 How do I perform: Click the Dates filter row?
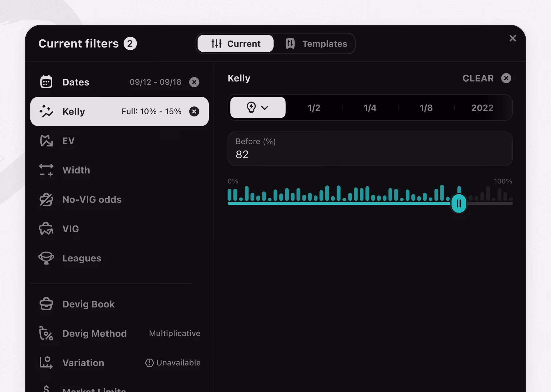[119, 82]
